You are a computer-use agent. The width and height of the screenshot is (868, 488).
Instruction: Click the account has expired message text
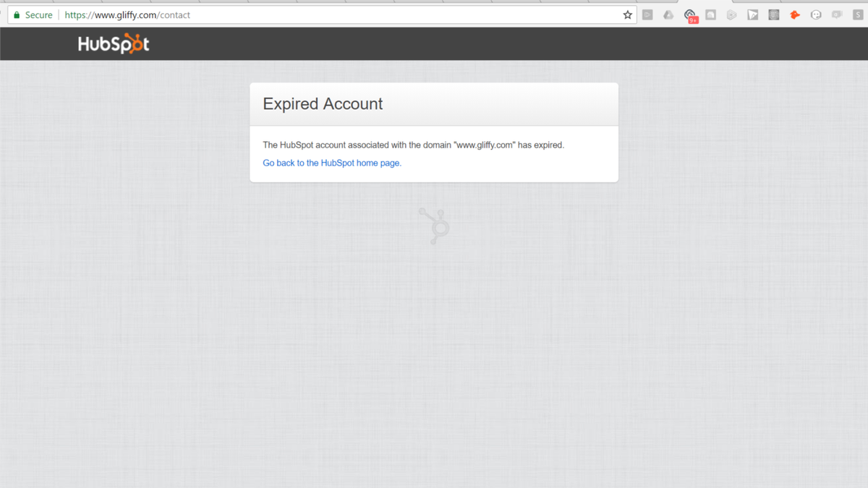(413, 145)
